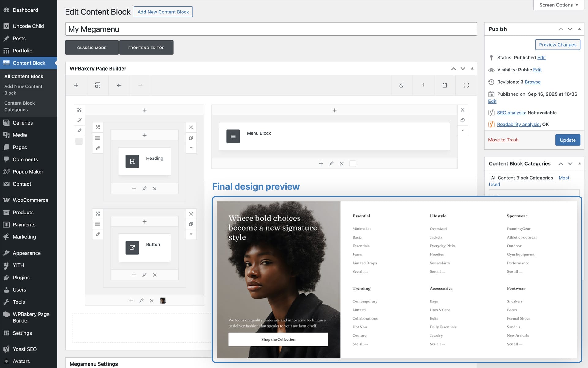
Task: Click the Undo arrow in builder toolbar
Action: (119, 85)
